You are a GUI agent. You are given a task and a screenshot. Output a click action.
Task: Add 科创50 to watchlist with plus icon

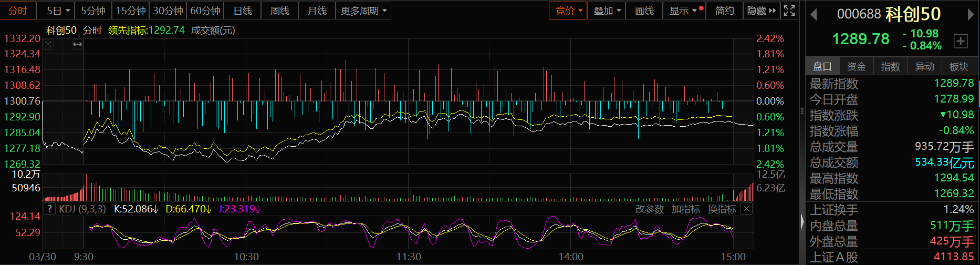(961, 41)
